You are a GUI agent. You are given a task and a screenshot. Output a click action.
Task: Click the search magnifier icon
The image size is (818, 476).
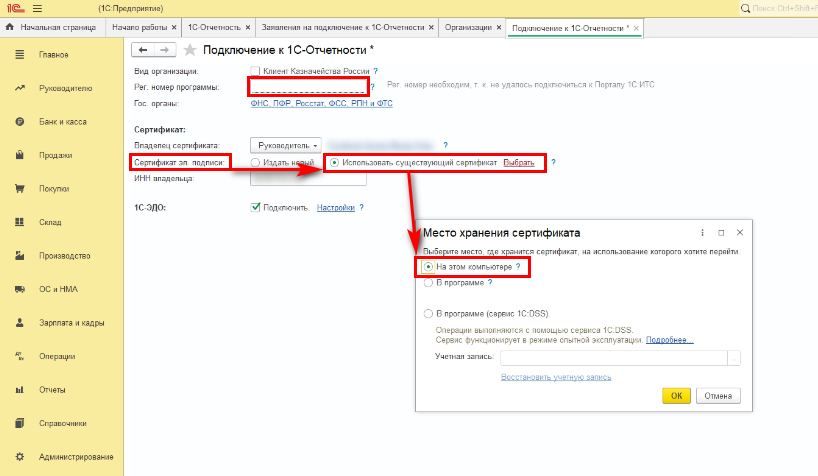[x=745, y=8]
